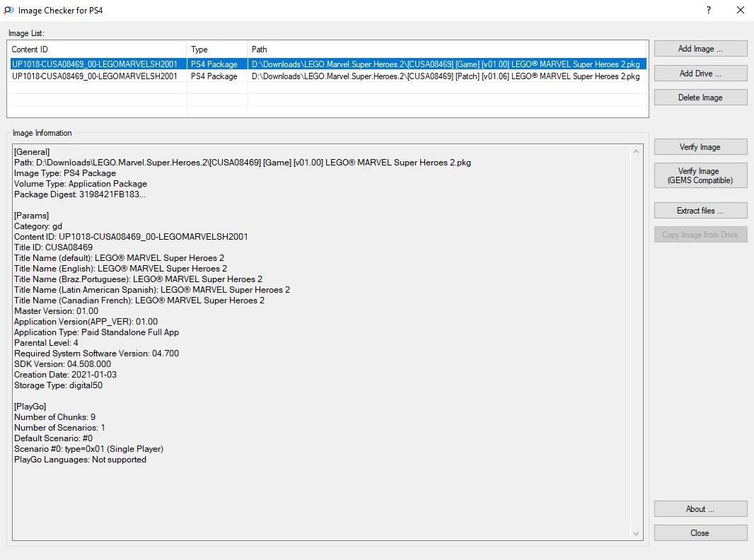Click the SDK Version: 04.508.000 line
This screenshot has height=560, width=754.
click(x=62, y=364)
